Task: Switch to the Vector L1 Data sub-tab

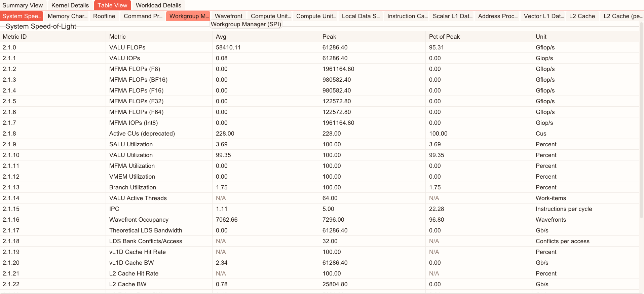Action: click(543, 16)
